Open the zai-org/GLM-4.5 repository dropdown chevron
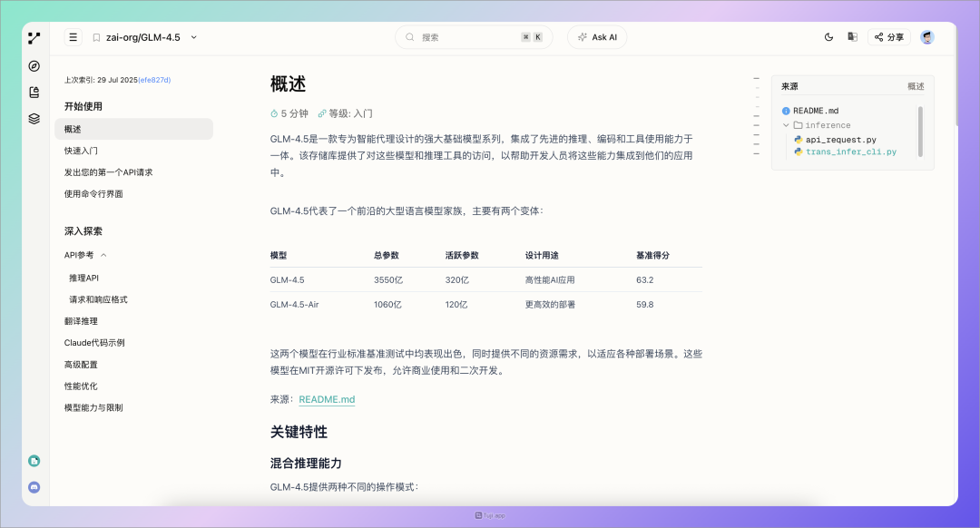Screen dimensions: 980x528 coord(194,37)
